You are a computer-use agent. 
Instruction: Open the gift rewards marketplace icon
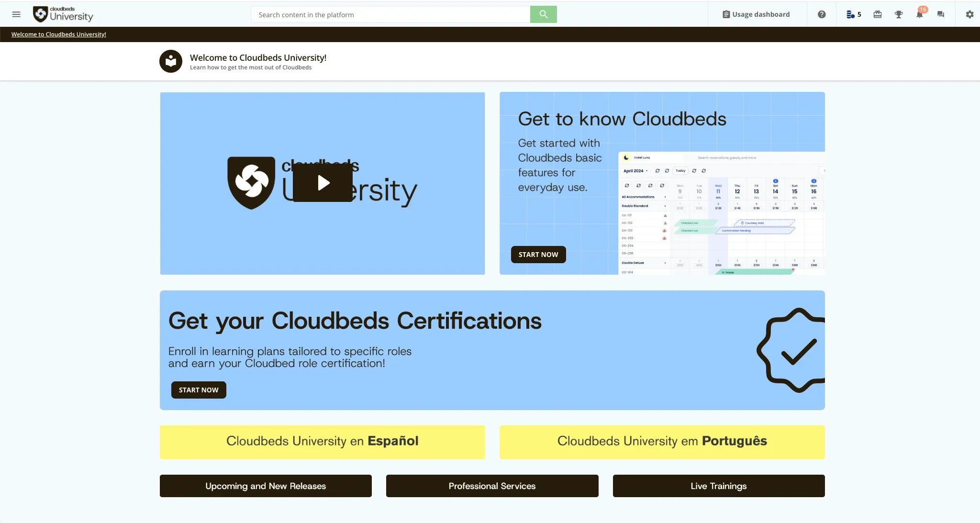(878, 14)
